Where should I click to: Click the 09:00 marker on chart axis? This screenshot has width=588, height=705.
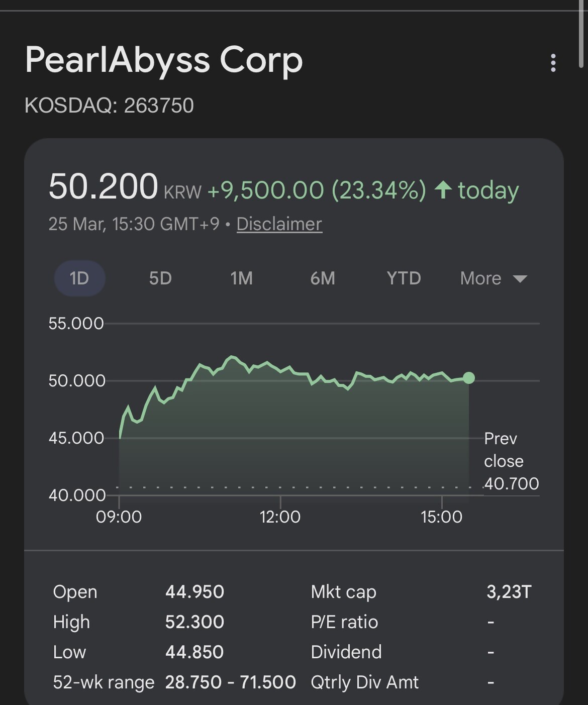point(119,517)
